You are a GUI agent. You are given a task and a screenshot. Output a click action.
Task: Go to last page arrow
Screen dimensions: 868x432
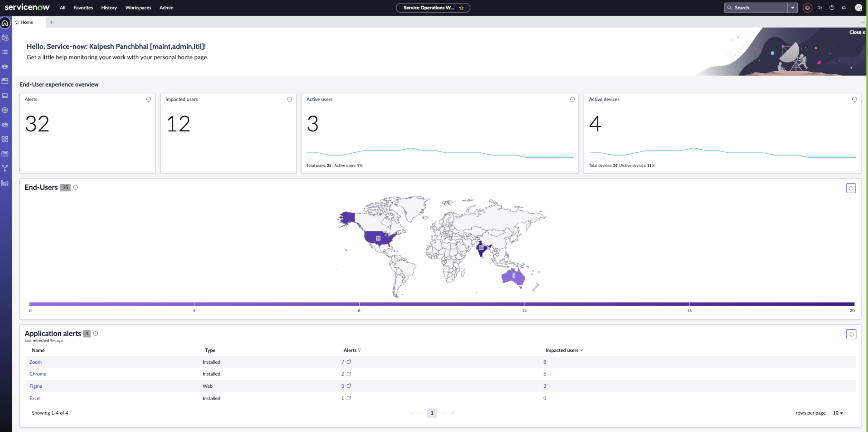451,413
